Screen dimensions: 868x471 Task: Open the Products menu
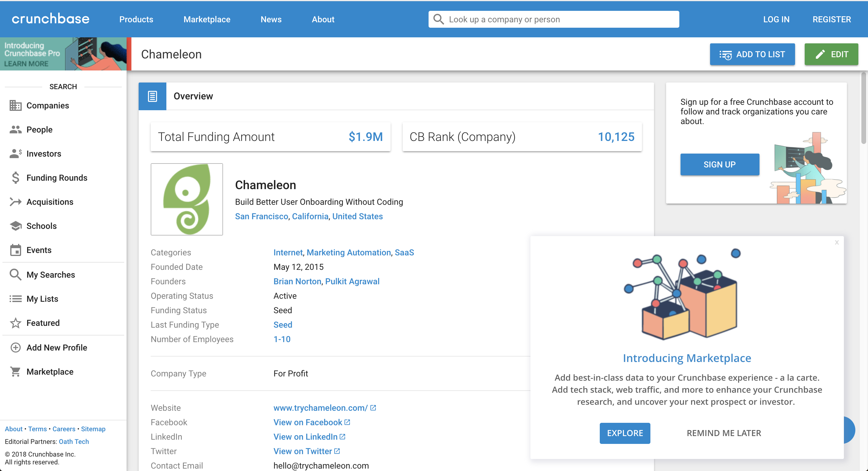point(136,19)
